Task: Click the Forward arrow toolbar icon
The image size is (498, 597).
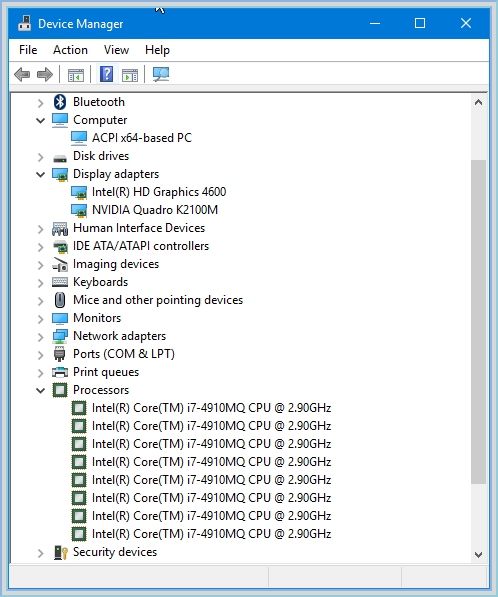Action: [x=45, y=74]
